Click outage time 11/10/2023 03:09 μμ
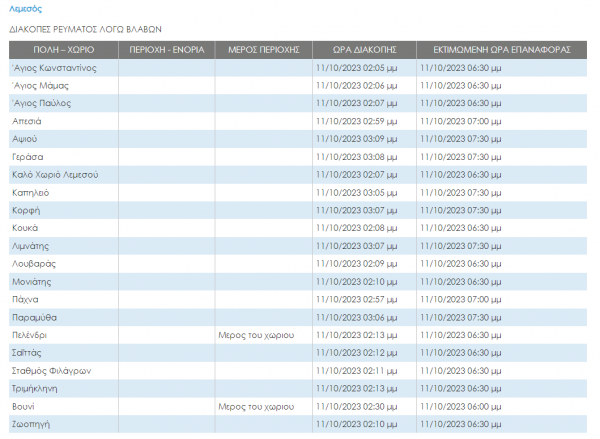600x439 pixels. pyautogui.click(x=357, y=139)
